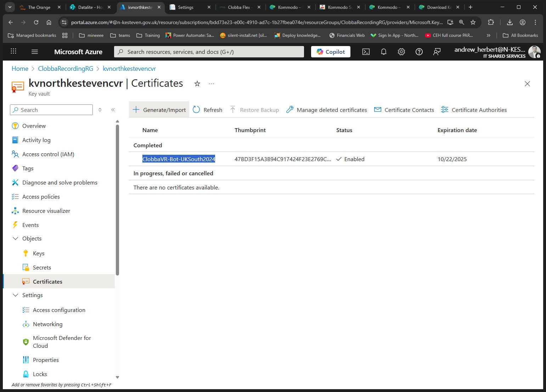Open portal settings gear
This screenshot has width=546, height=392.
[x=401, y=52]
